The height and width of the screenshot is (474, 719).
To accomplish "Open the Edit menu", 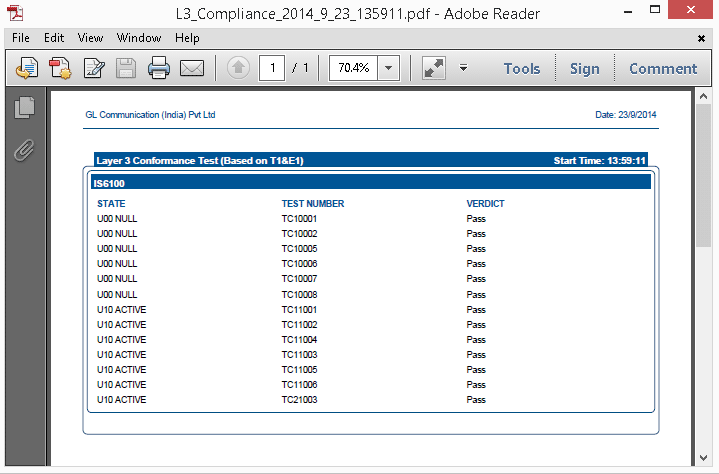I will [x=54, y=38].
